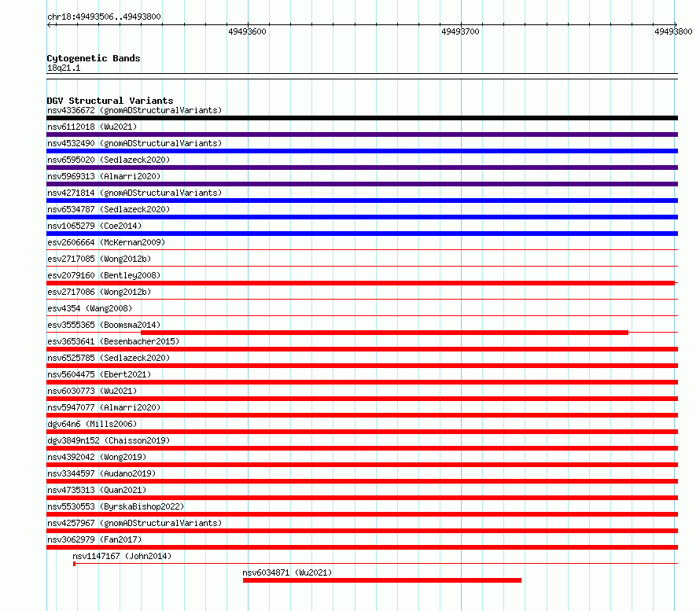Click the DGV Structural Variants track title
The width and height of the screenshot is (700, 611).
[x=110, y=101]
